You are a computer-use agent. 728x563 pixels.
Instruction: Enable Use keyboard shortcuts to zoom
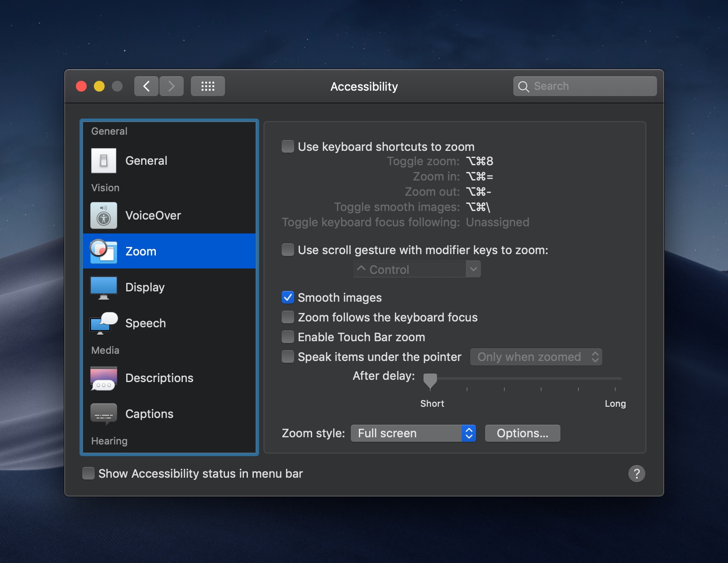click(x=288, y=146)
